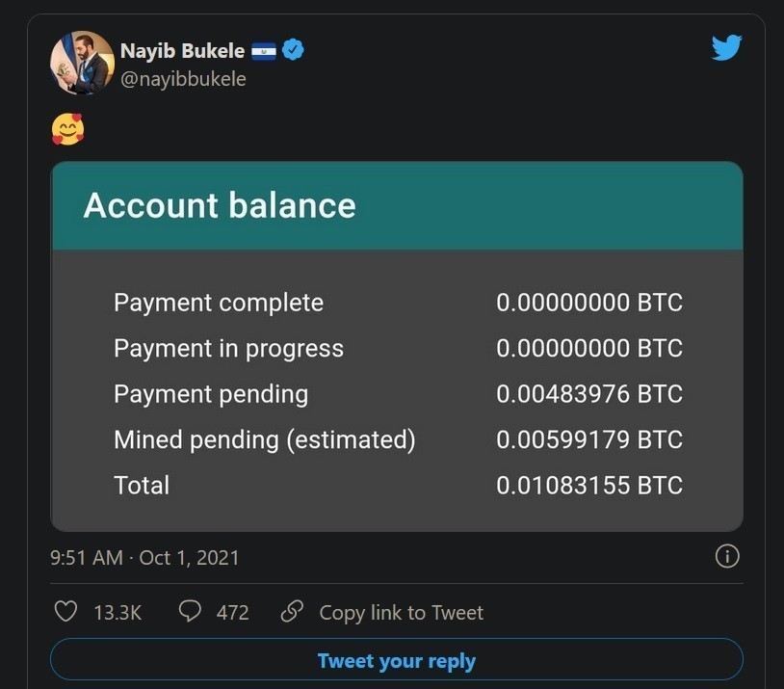Click the 472 replies count
Viewport: 784px width, 689px height.
click(232, 613)
